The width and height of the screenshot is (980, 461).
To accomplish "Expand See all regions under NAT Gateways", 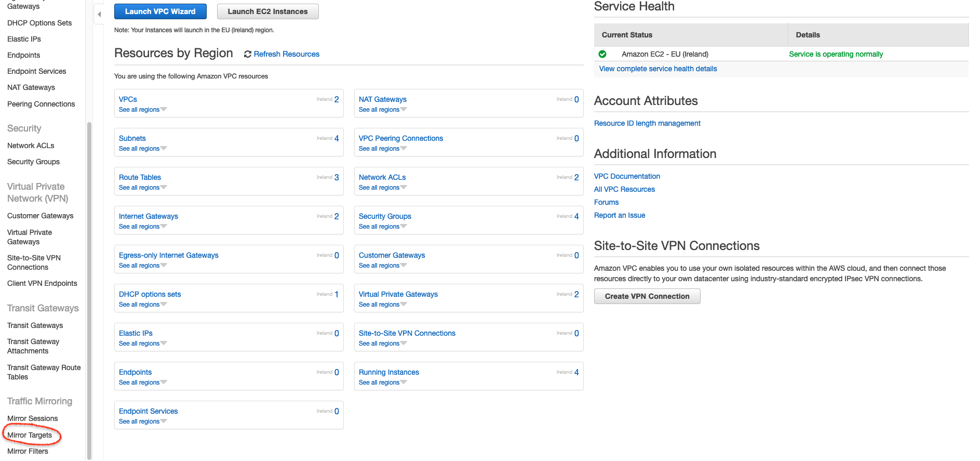I will [383, 110].
